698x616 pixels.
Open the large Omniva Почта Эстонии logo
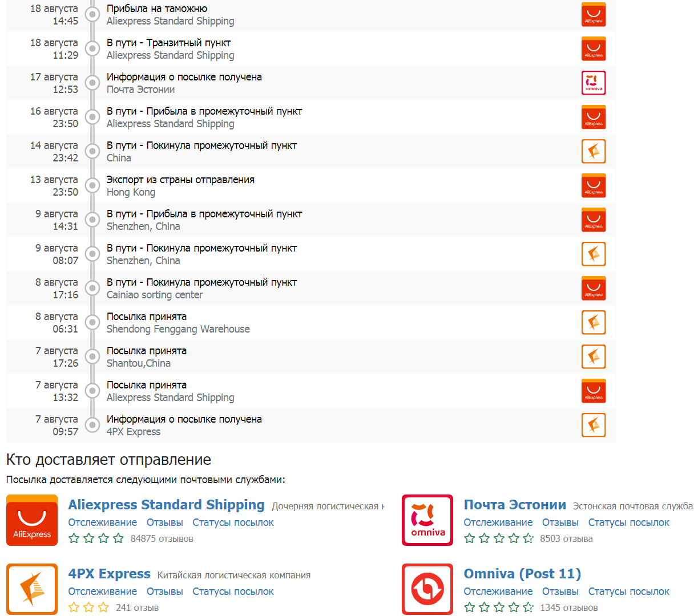(427, 520)
